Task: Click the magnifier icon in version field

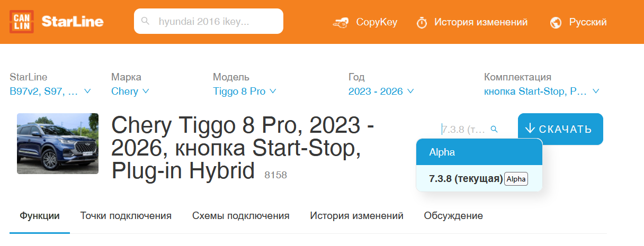Action: (494, 129)
